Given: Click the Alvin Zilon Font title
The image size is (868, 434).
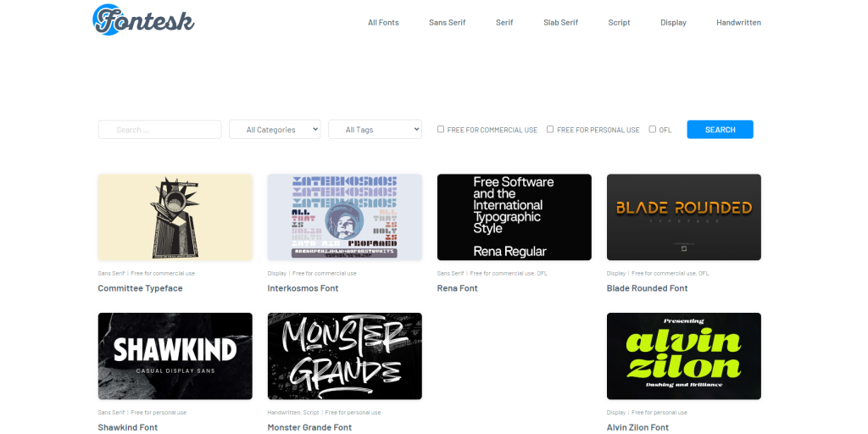Looking at the screenshot, I should pos(637,427).
